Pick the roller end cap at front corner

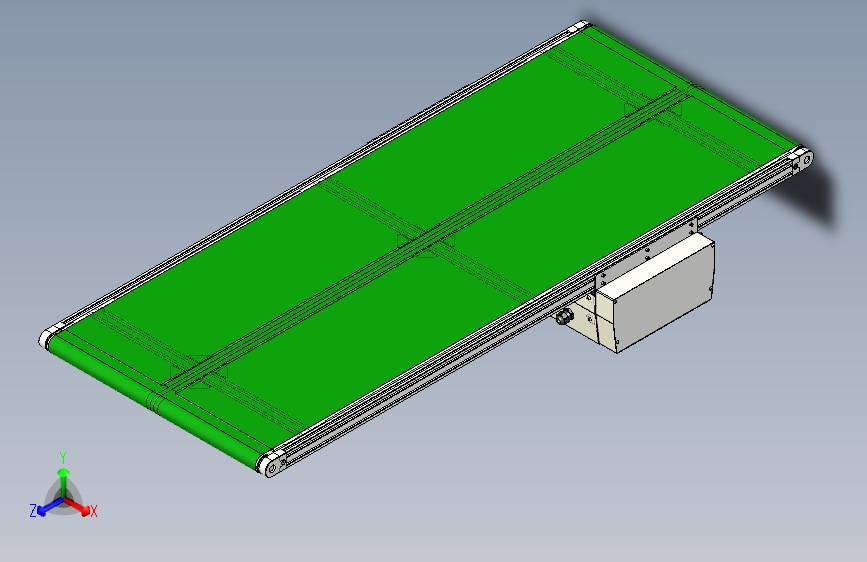coord(273,465)
